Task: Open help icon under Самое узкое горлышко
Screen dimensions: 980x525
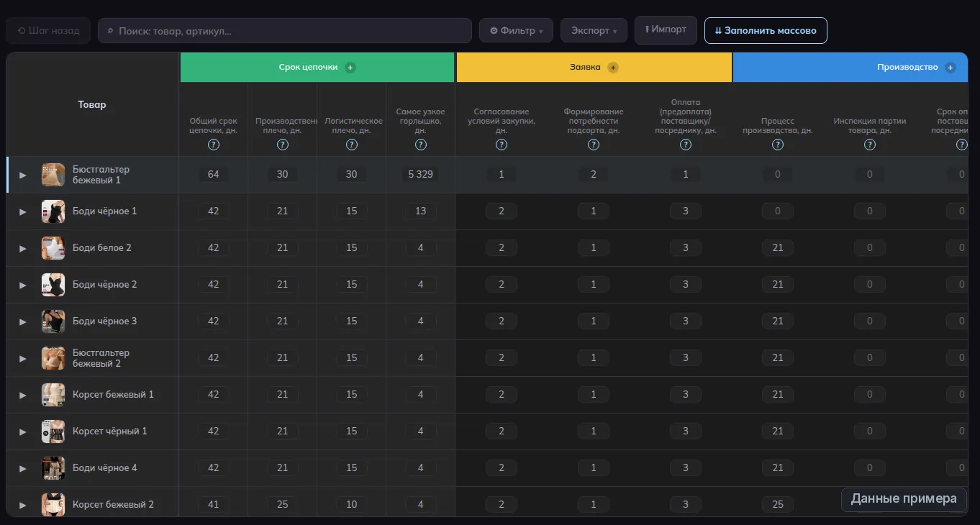Action: [421, 145]
